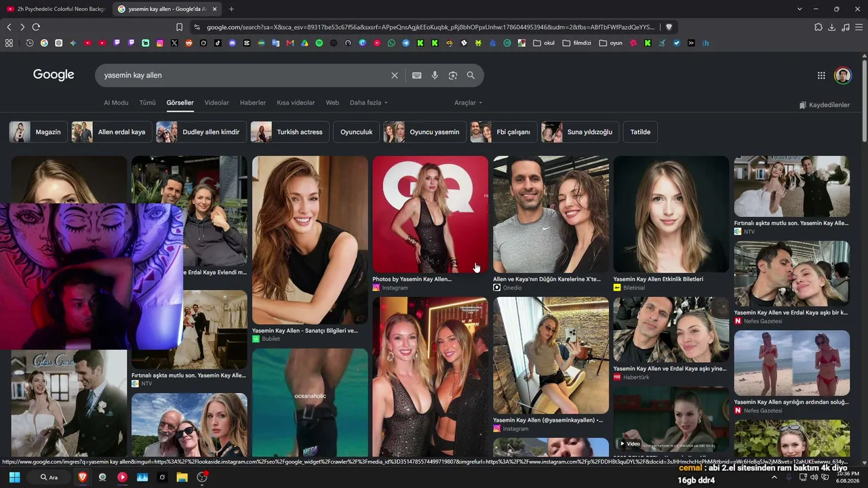Open a new browser tab
The width and height of the screenshot is (868, 488).
[x=231, y=9]
